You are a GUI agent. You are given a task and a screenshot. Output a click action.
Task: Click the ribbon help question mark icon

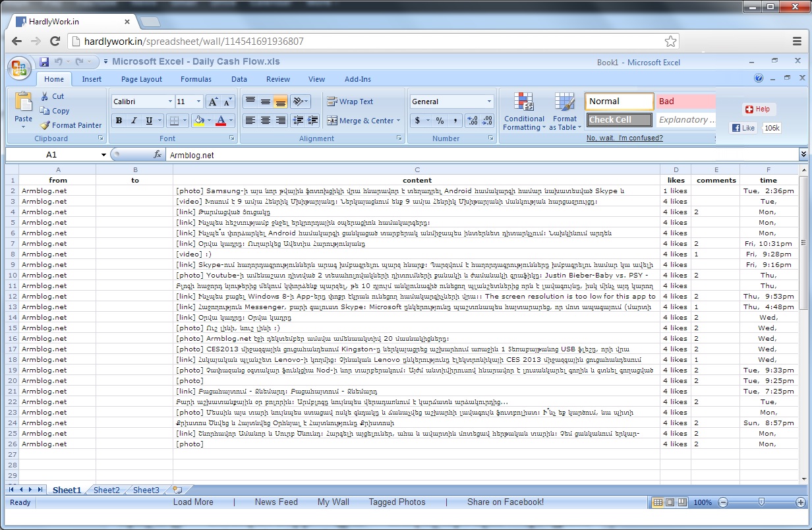(759, 78)
